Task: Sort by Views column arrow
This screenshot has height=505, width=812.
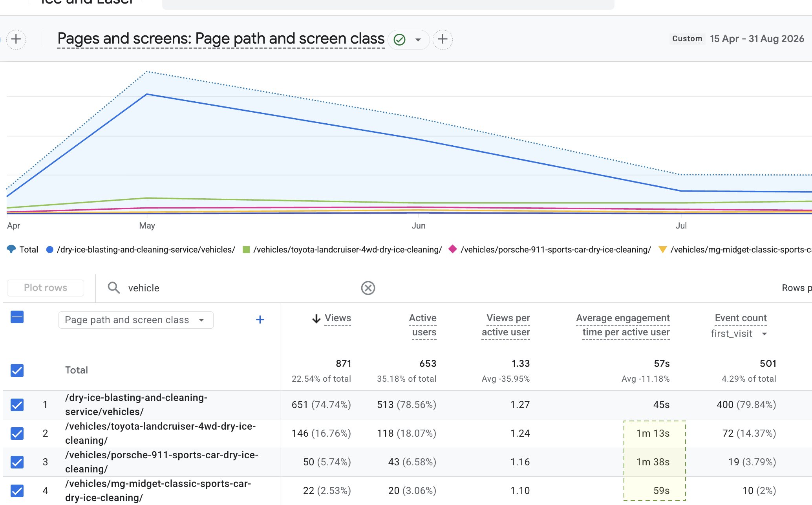Action: (316, 318)
